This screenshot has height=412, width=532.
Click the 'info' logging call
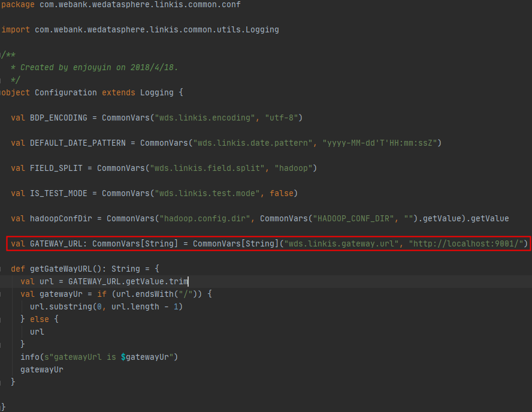tap(30, 357)
